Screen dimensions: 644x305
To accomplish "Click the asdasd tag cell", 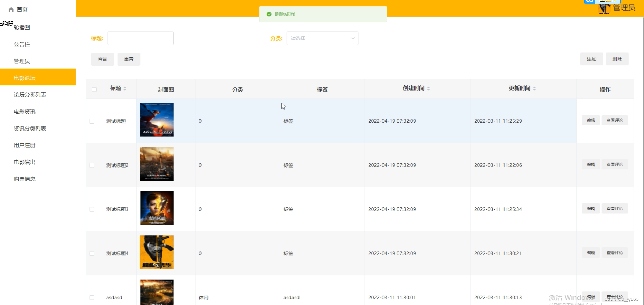I will [291, 298].
